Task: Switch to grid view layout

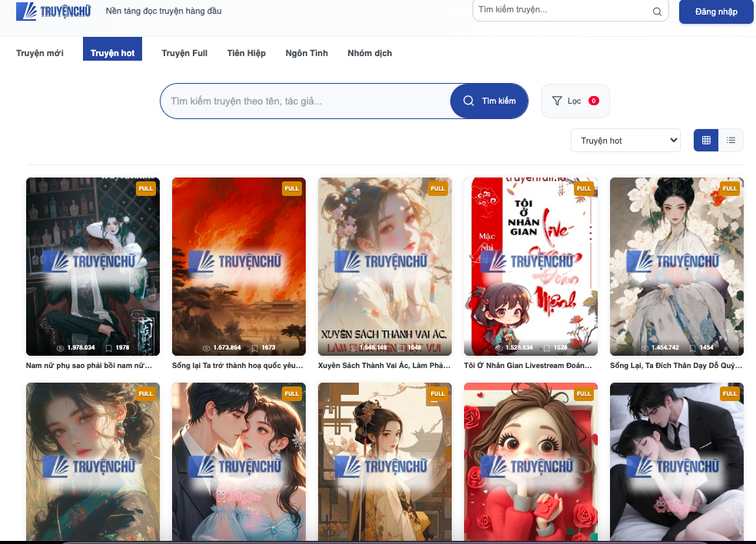Action: click(x=706, y=140)
